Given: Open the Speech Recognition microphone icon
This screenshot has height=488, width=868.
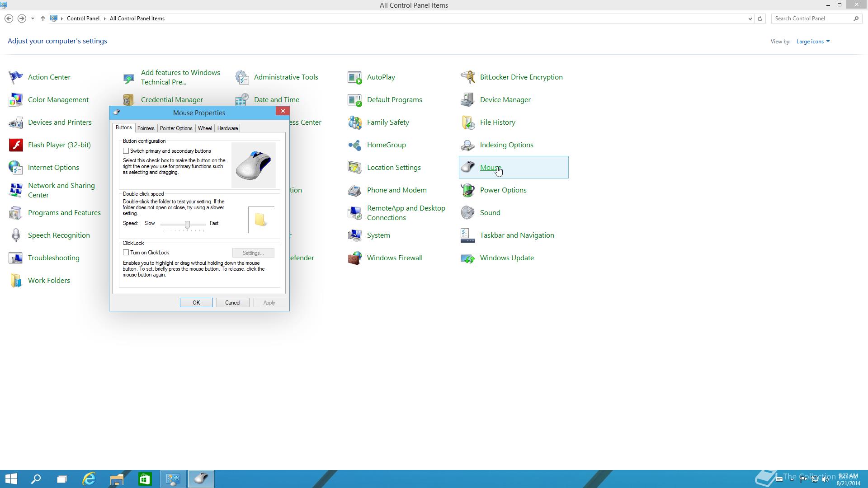Looking at the screenshot, I should [x=16, y=235].
